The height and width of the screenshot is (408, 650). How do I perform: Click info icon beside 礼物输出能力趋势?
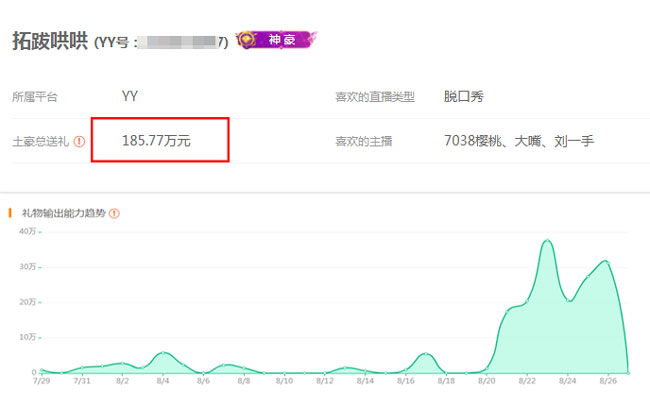coord(114,214)
